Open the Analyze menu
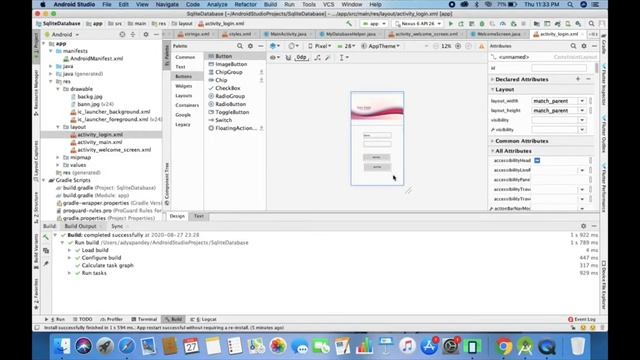 point(217,4)
